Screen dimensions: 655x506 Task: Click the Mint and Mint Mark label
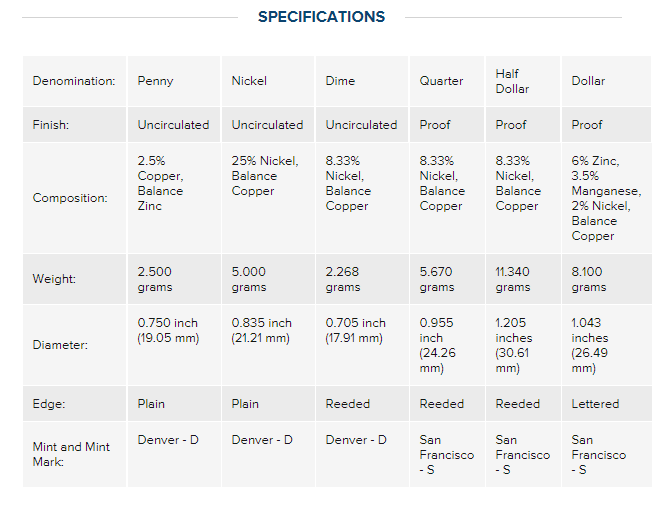tap(71, 454)
